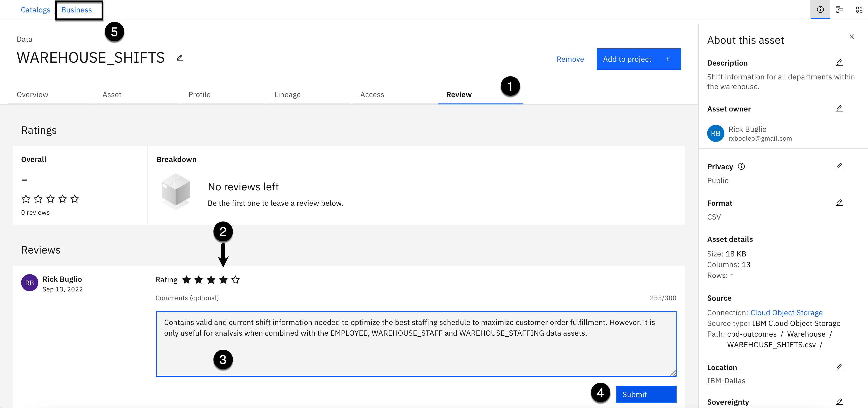Open the Profile tab
The image size is (868, 408).
pyautogui.click(x=199, y=95)
